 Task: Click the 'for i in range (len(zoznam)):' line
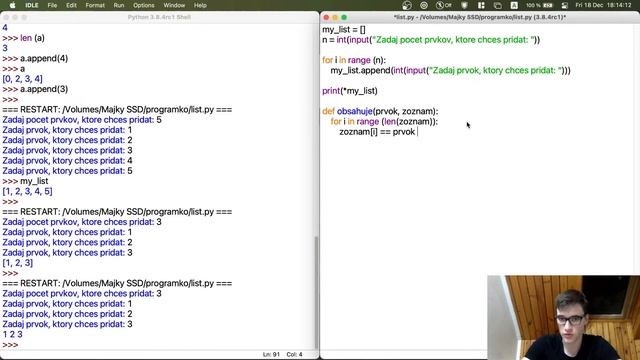[384, 121]
